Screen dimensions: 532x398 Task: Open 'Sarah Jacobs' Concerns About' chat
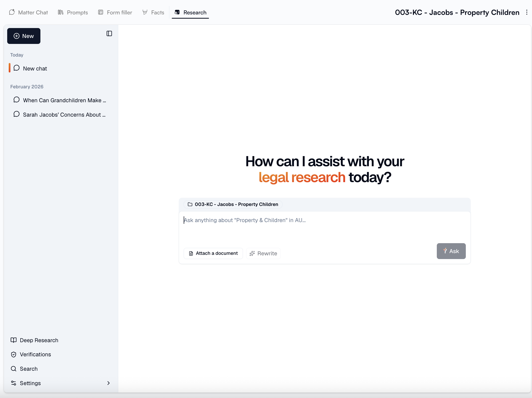[64, 115]
